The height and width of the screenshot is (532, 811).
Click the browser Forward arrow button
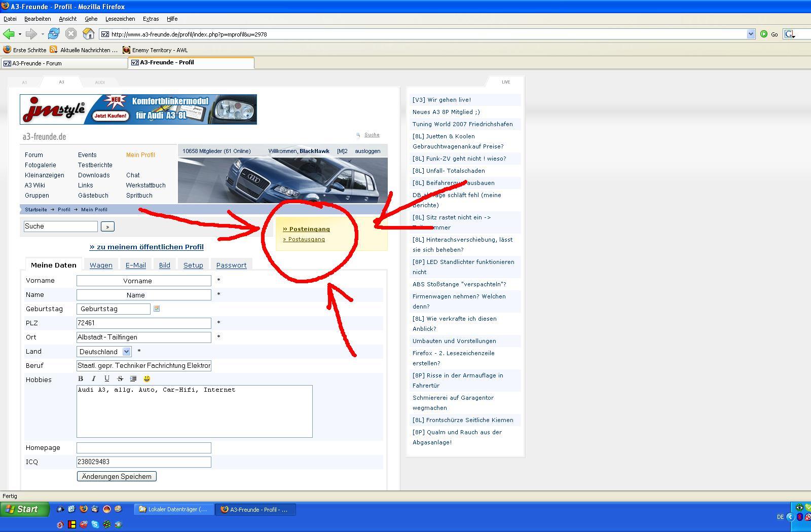coord(31,34)
